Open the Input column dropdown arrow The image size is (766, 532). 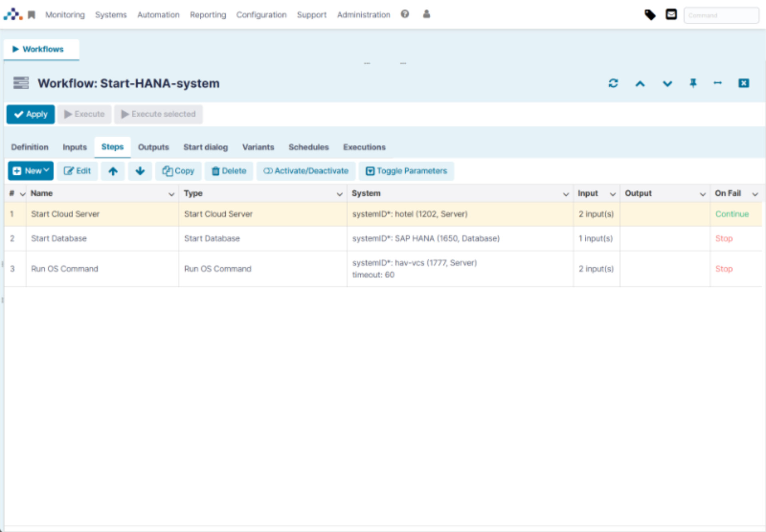pyautogui.click(x=613, y=194)
